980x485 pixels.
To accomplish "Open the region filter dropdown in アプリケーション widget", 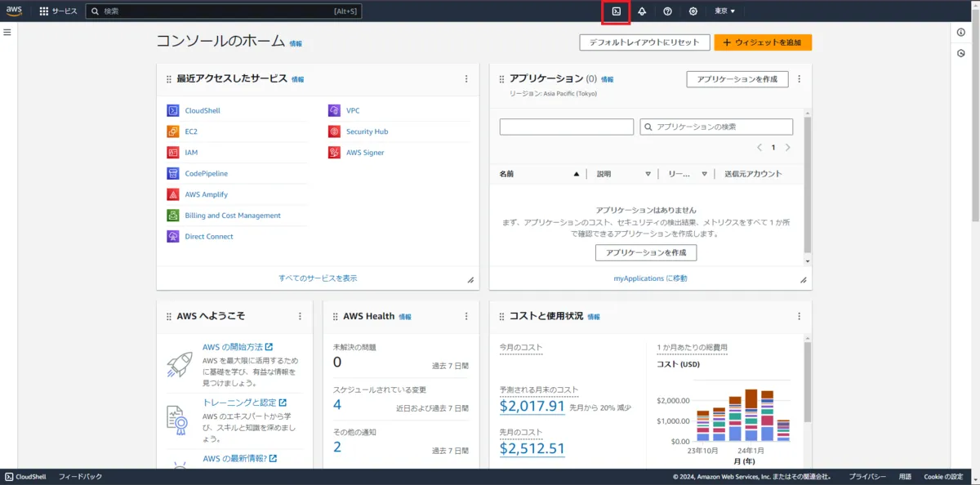I will pos(567,127).
